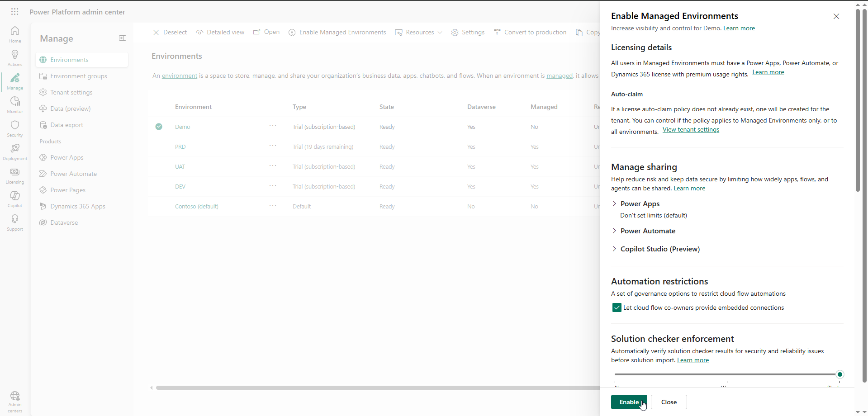
Task: Click the Environment groups icon
Action: pos(43,76)
